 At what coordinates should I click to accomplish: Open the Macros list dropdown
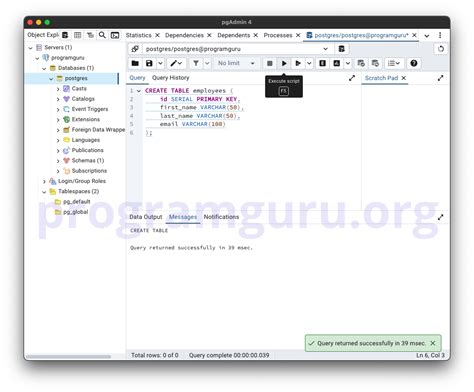click(x=394, y=63)
